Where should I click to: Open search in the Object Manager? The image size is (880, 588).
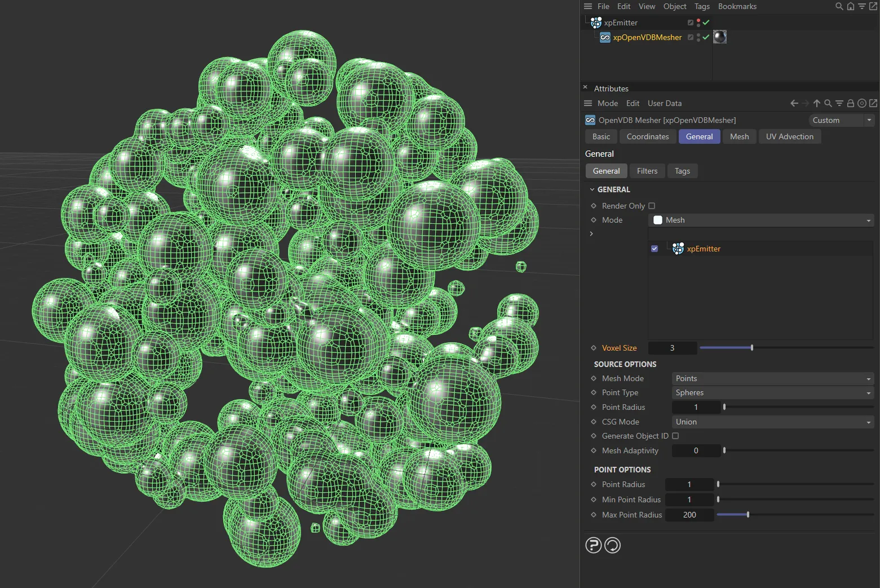[x=839, y=6]
